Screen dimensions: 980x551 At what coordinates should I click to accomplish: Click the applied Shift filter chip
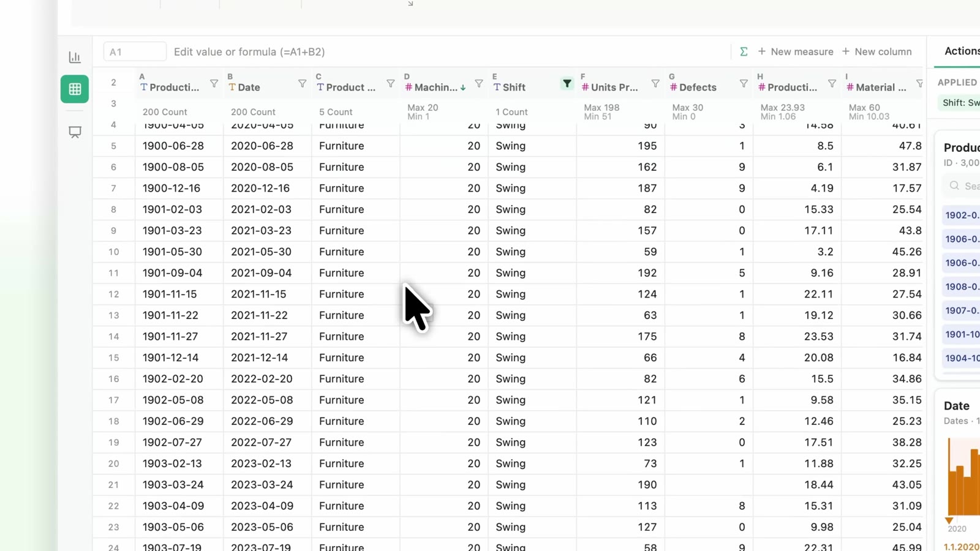click(x=960, y=102)
